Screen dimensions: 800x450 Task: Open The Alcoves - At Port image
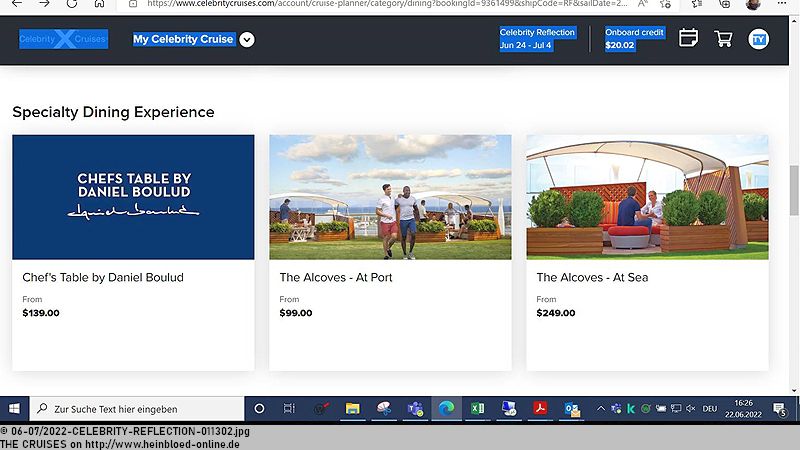[390, 197]
